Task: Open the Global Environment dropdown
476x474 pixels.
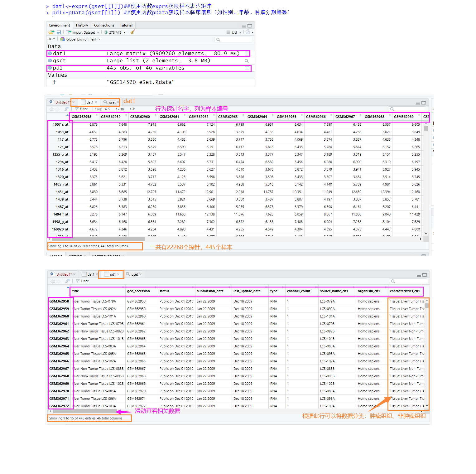Action: pyautogui.click(x=80, y=39)
